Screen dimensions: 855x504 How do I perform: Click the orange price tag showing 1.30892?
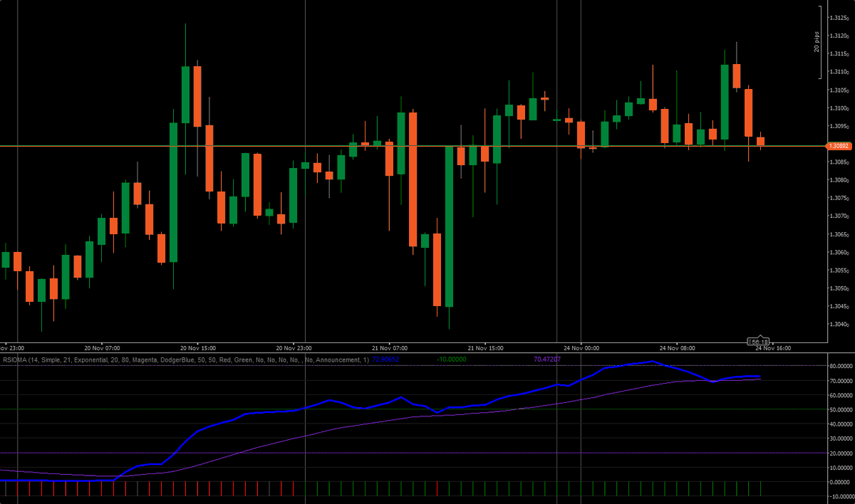click(x=839, y=145)
